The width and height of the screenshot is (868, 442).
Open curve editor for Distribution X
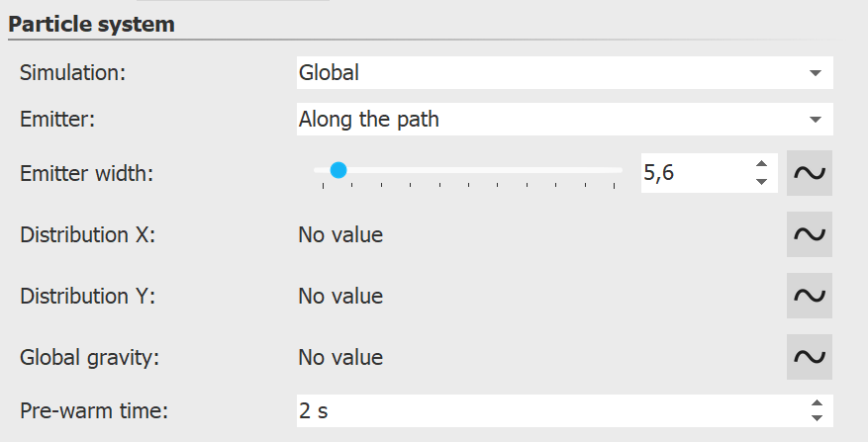(810, 234)
